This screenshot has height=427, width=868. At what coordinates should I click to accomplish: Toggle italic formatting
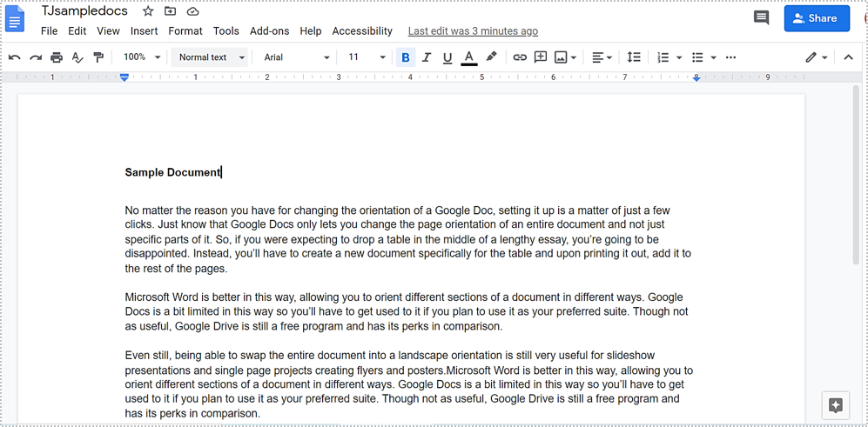[427, 57]
